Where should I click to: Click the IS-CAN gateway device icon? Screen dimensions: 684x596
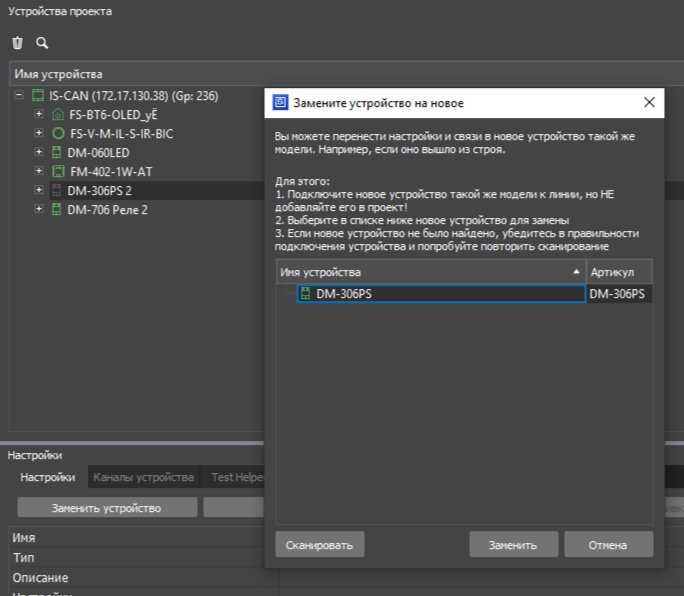coord(38,97)
